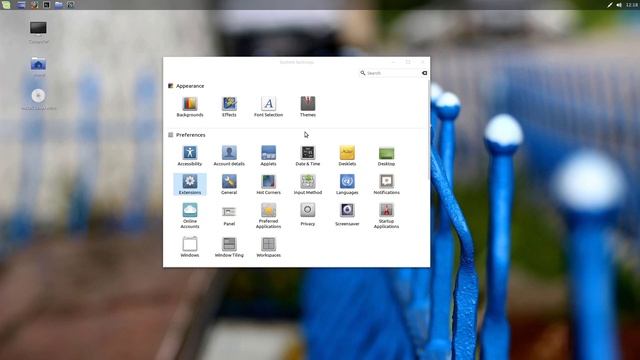The height and width of the screenshot is (360, 640).
Task: Click the clock in the panel
Action: [632, 5]
